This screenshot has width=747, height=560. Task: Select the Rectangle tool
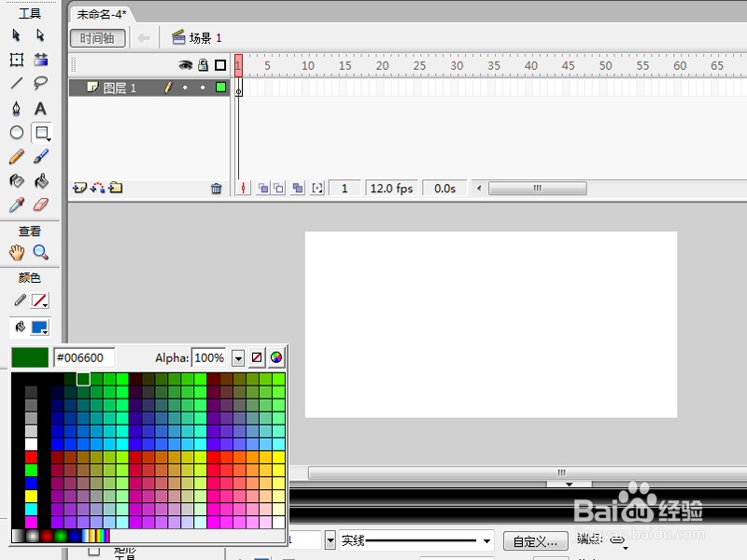41,133
